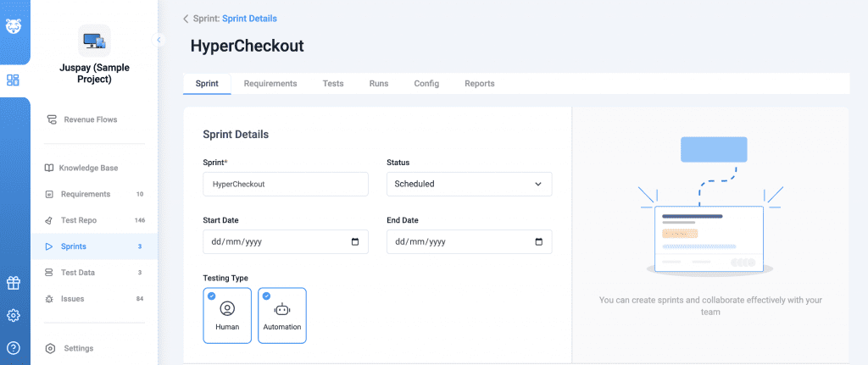Screen dimensions: 868x365
Task: Collapse the sidebar using the chevron handle
Action: (x=159, y=40)
